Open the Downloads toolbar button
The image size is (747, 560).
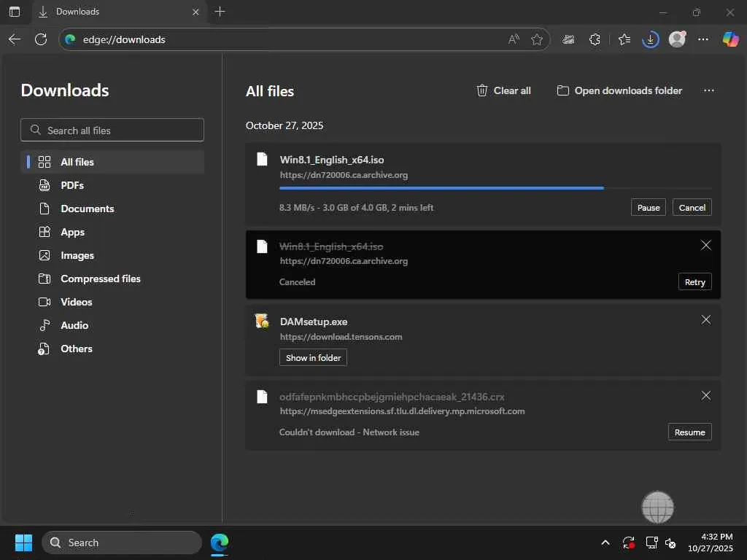(x=650, y=39)
